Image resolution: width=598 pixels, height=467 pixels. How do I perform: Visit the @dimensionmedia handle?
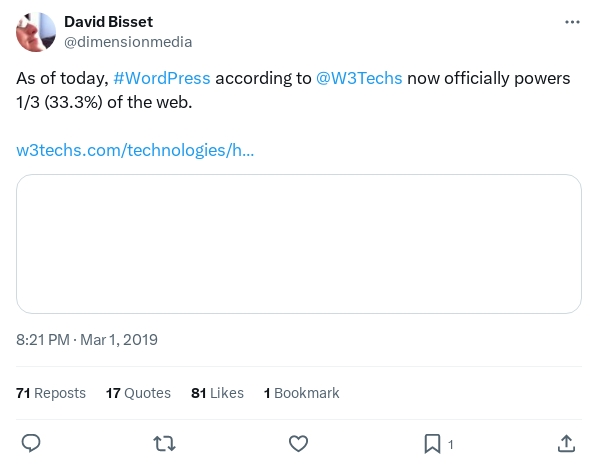[128, 42]
